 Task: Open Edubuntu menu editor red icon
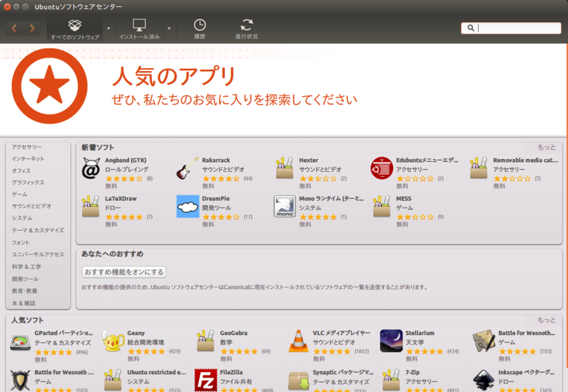coord(382,168)
